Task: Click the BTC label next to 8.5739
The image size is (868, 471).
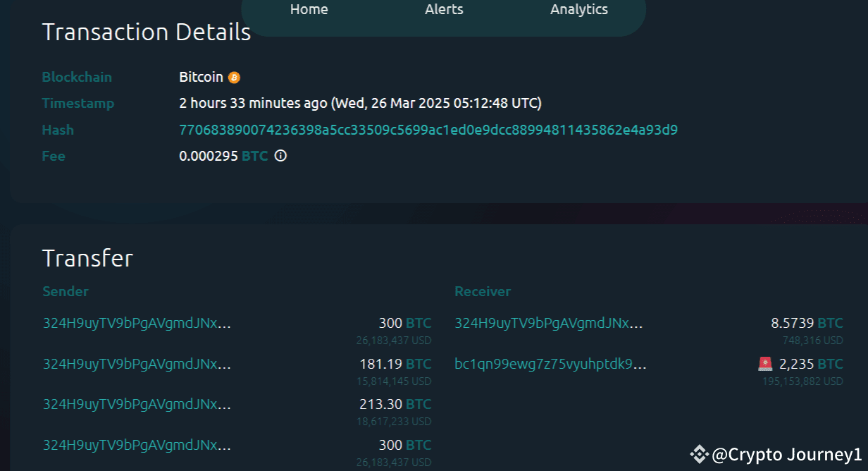Action: click(x=830, y=323)
